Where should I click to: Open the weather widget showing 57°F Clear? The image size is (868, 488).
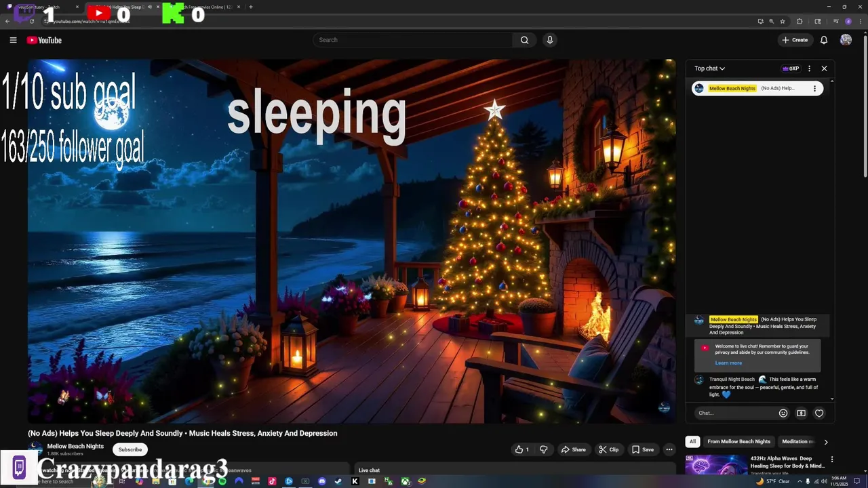tap(772, 481)
